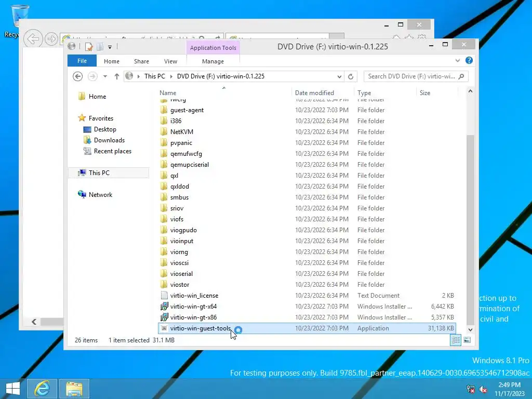Click This PC in the address bar
Viewport: 532px width, 399px height.
point(155,76)
